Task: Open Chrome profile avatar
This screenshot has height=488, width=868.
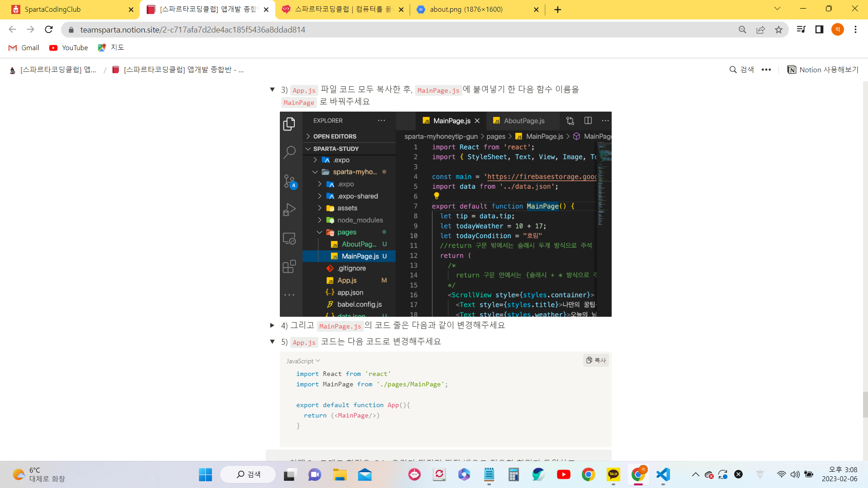Action: point(837,29)
